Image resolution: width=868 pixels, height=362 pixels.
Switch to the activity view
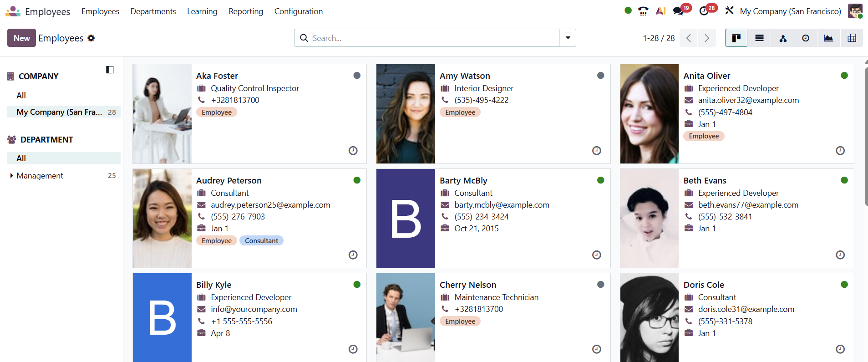pyautogui.click(x=806, y=38)
